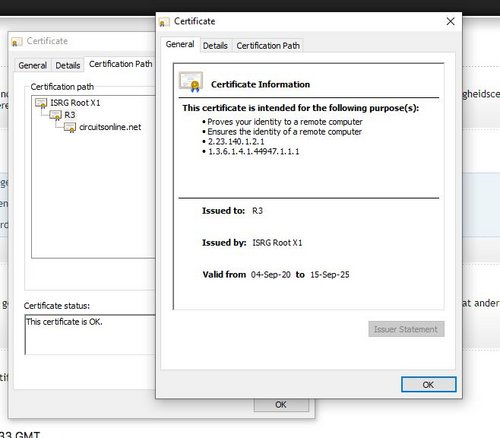Open Certification Path tab in front dialog
This screenshot has height=438, width=500.
tap(268, 46)
